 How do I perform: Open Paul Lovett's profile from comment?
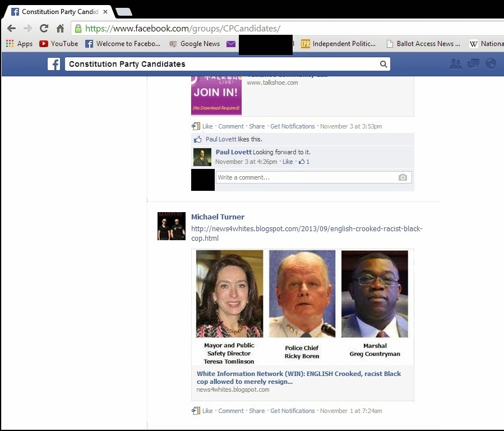click(234, 152)
